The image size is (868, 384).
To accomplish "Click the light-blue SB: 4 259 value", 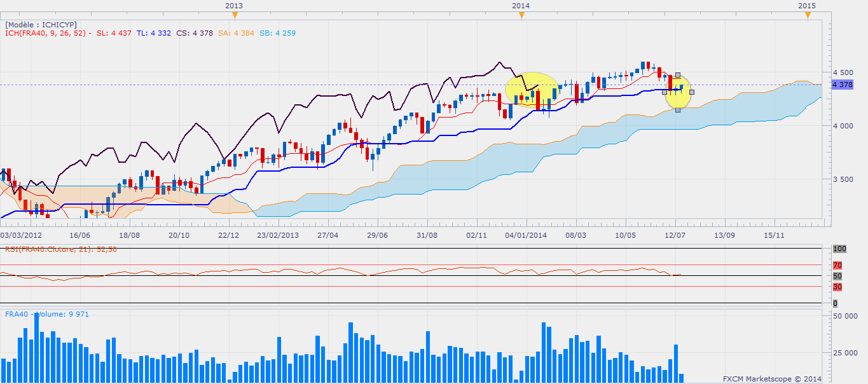I will [x=277, y=32].
